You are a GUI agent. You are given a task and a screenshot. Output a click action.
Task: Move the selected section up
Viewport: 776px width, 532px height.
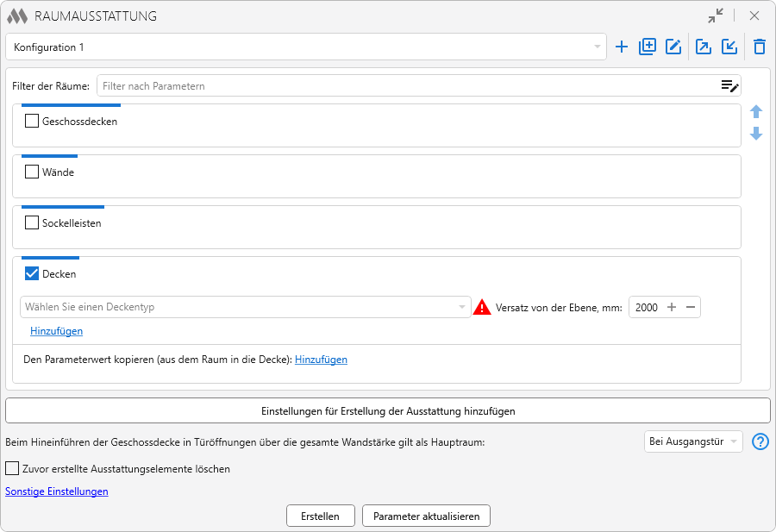tap(756, 112)
